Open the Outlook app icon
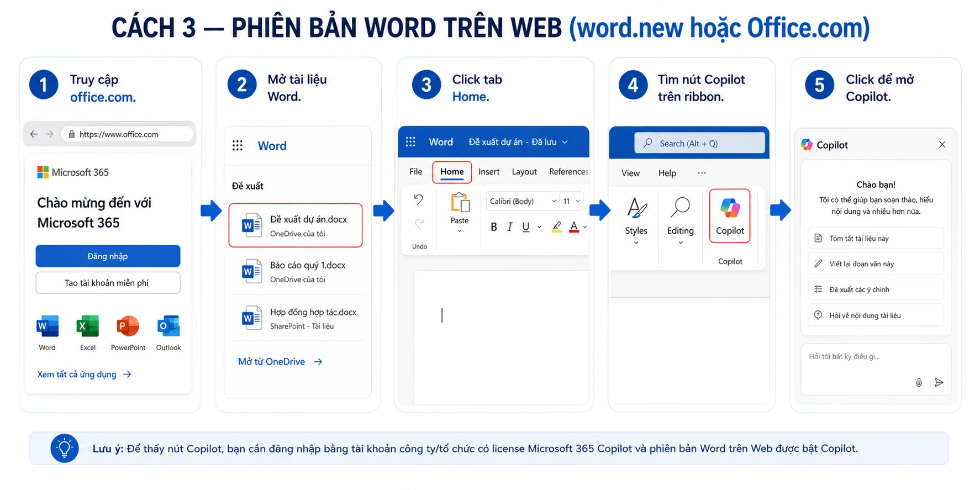 168,326
